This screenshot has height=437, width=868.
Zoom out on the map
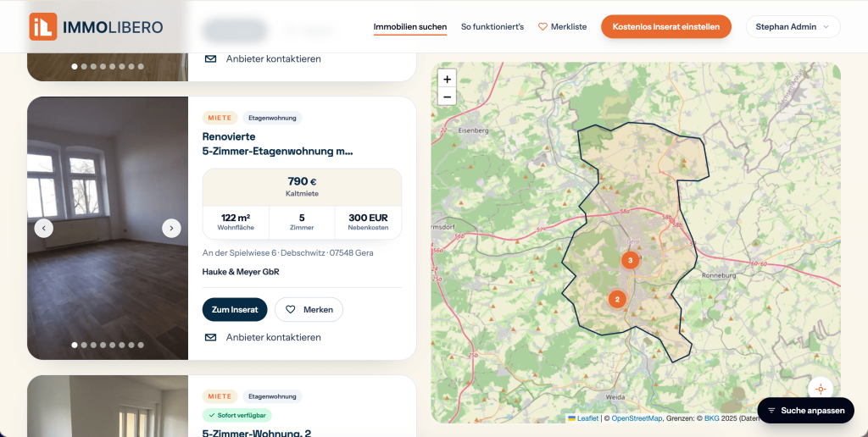[x=447, y=97]
